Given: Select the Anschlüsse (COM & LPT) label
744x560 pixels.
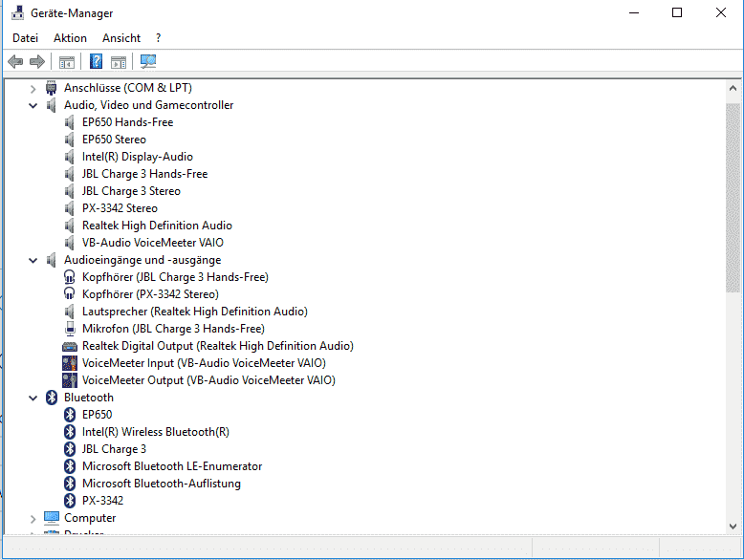Looking at the screenshot, I should [x=128, y=88].
